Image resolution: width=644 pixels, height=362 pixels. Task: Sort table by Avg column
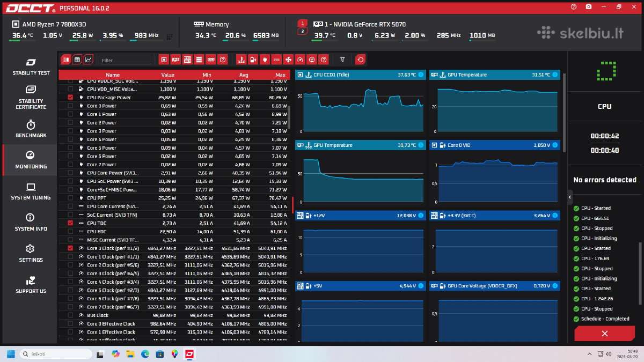pos(244,75)
